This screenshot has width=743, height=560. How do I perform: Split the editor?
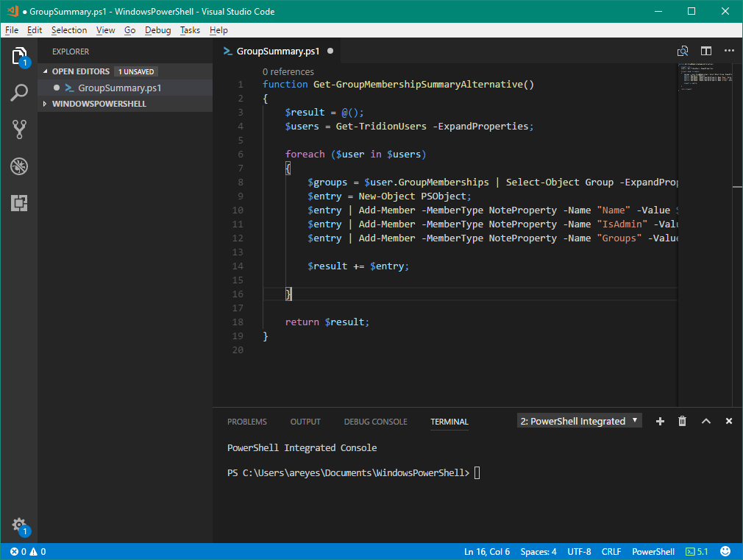pos(706,51)
